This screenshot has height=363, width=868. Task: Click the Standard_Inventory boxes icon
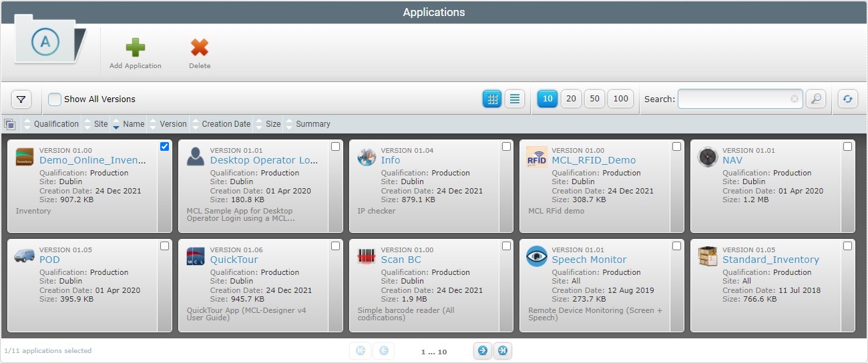pos(708,256)
